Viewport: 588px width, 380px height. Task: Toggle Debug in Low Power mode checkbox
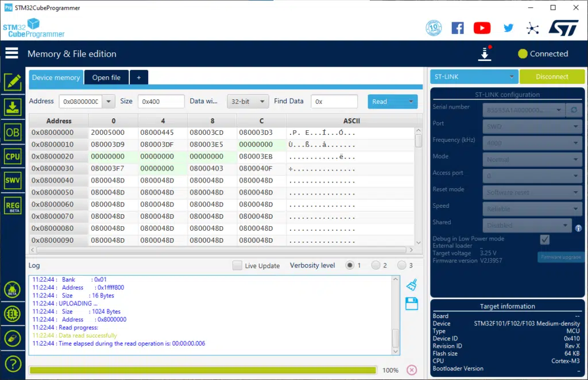click(544, 239)
